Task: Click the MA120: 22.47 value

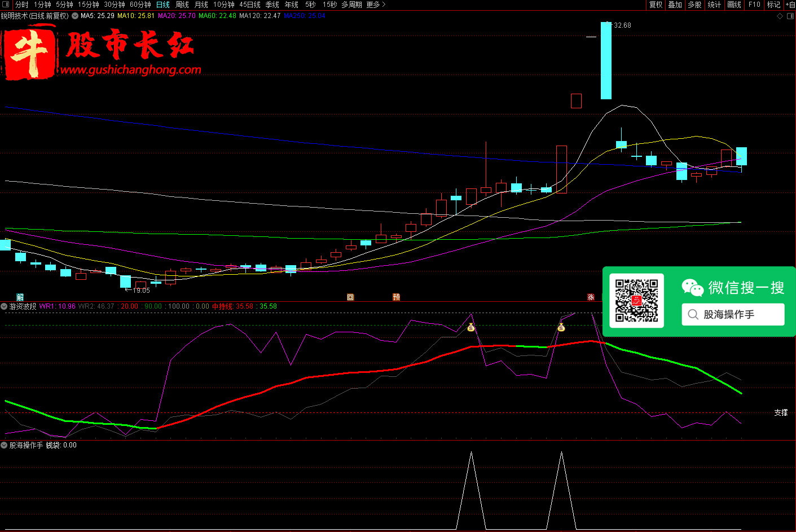Action: point(260,16)
